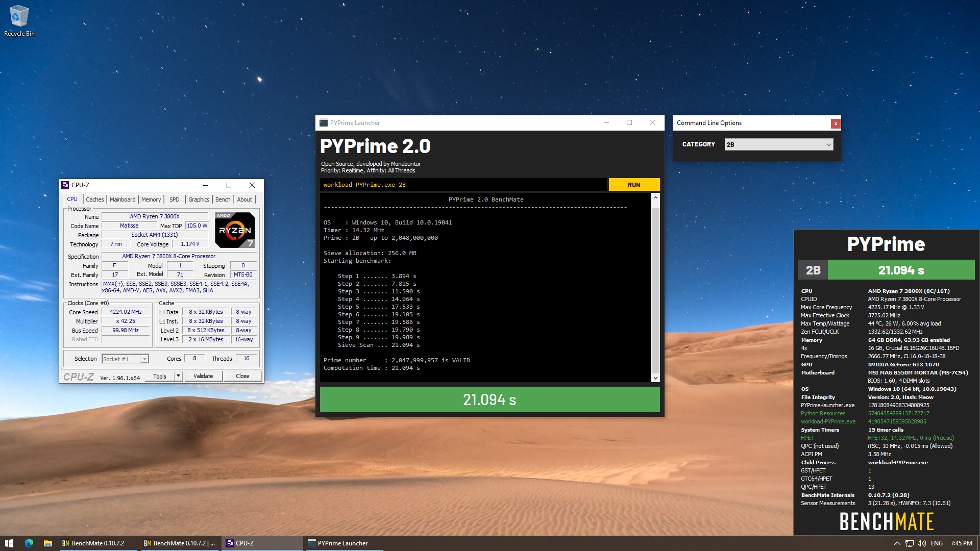Open the volume tray icon

pos(922,543)
